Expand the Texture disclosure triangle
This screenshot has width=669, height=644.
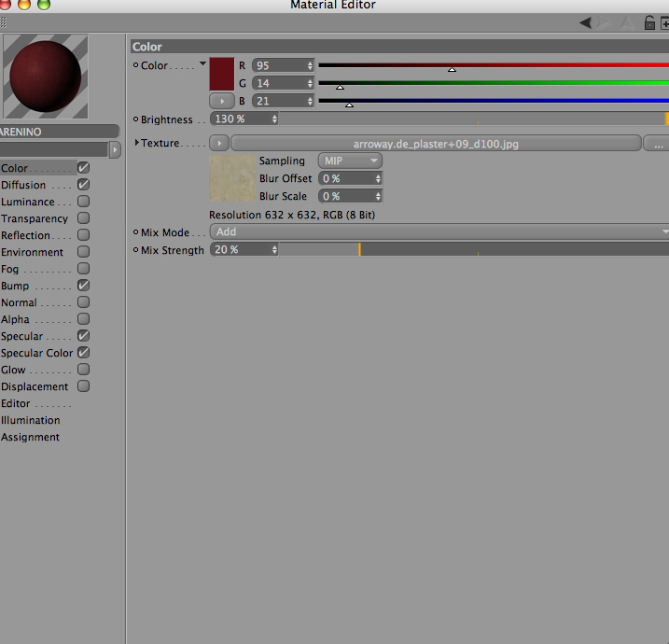point(137,142)
